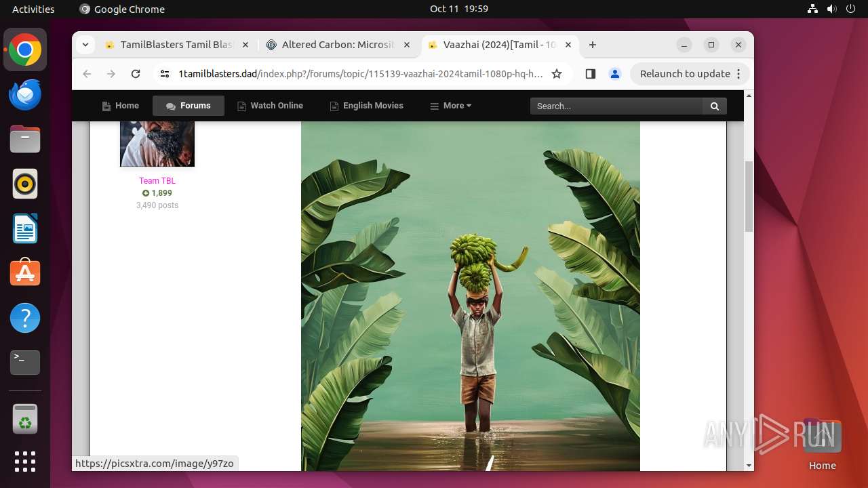
Task: Go back using the browser back arrow
Action: (87, 74)
